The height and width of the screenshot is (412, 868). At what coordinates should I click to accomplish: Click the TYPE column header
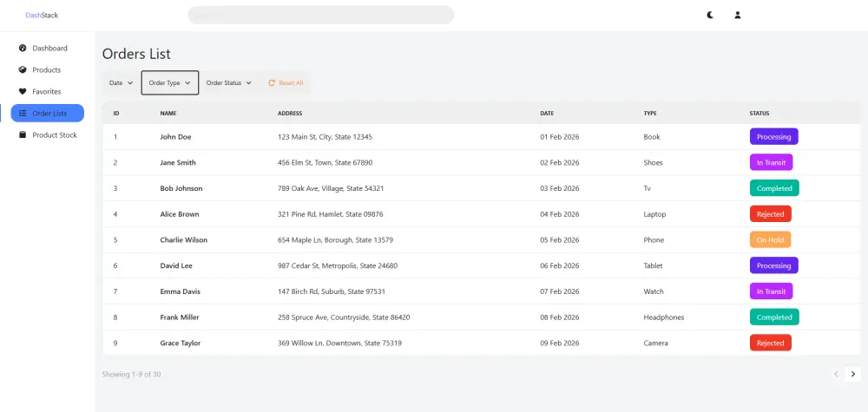[650, 114]
